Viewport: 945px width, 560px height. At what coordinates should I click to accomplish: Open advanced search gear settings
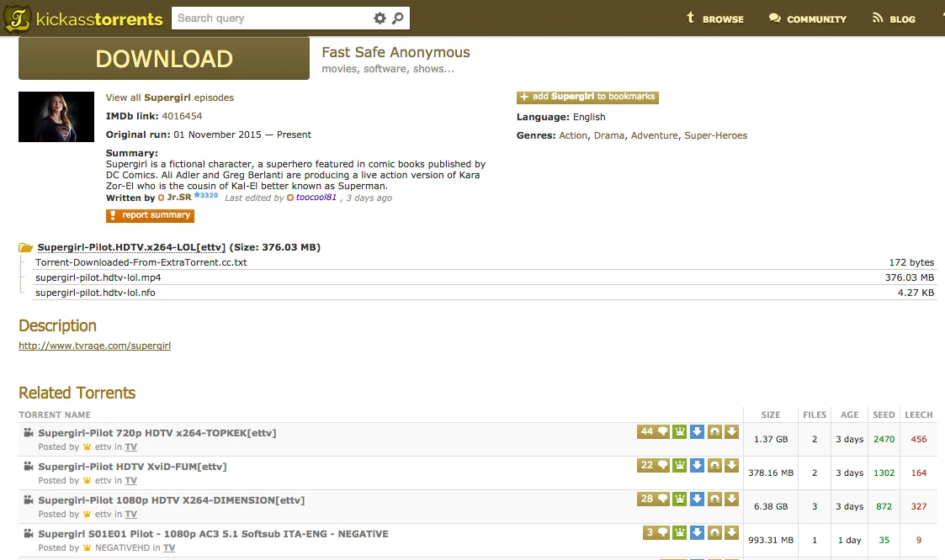(380, 18)
